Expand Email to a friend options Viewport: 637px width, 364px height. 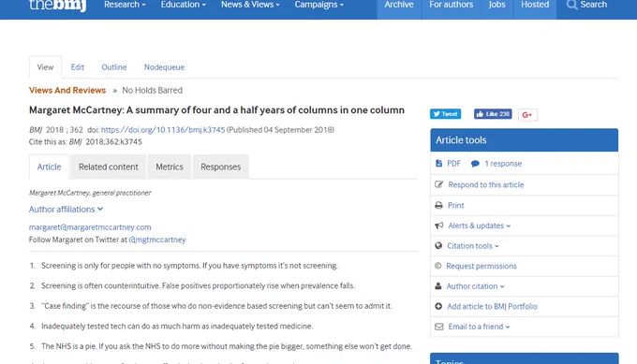coord(479,327)
